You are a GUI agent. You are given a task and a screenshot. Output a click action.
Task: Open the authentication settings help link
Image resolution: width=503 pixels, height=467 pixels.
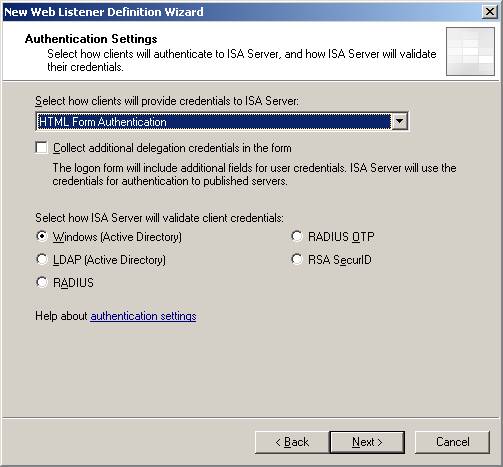point(143,316)
